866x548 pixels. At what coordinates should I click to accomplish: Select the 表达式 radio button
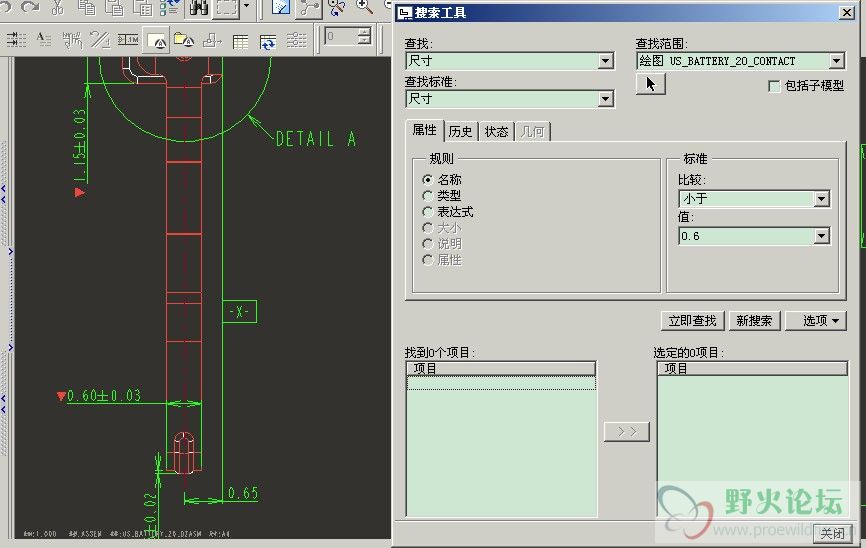[427, 212]
